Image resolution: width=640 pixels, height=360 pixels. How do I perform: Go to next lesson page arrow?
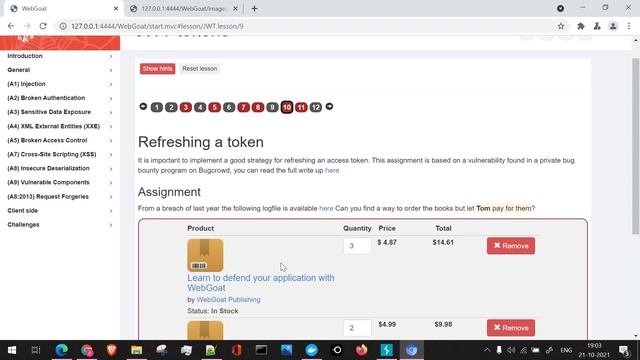tap(329, 107)
